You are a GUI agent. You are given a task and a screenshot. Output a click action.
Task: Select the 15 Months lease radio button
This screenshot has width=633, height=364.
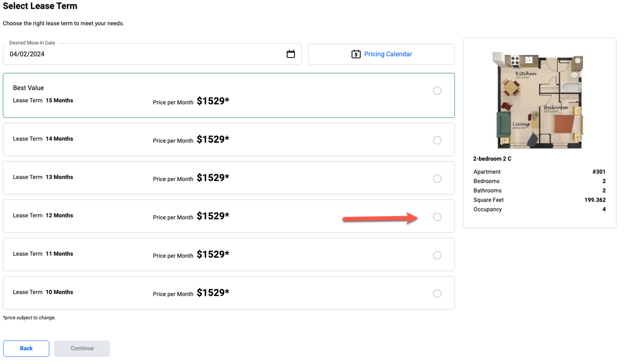[x=437, y=90]
